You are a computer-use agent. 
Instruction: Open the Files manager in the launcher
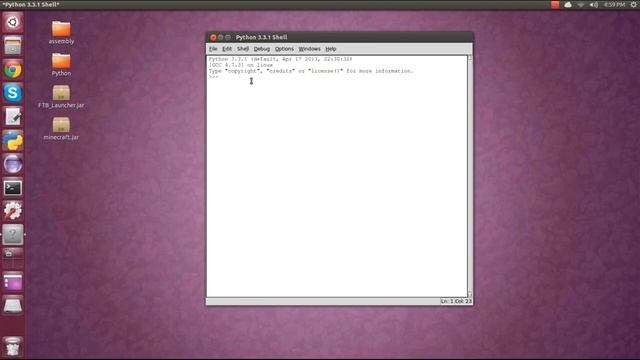click(13, 45)
